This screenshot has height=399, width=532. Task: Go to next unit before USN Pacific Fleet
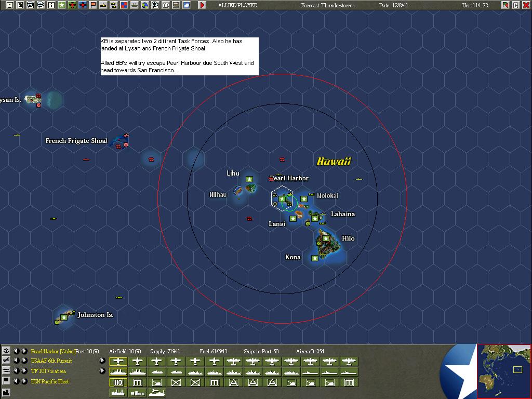[x=24, y=381]
